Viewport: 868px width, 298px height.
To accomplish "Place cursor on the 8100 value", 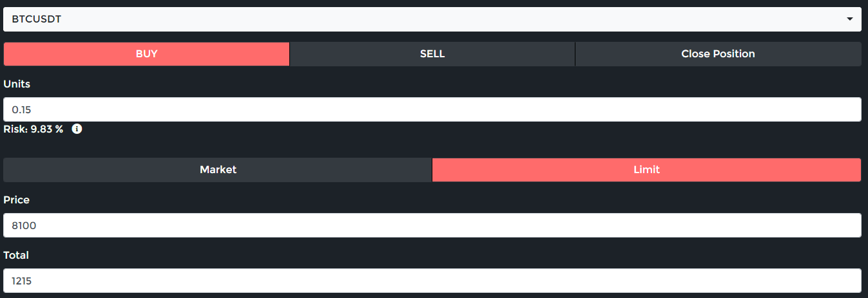I will 23,226.
